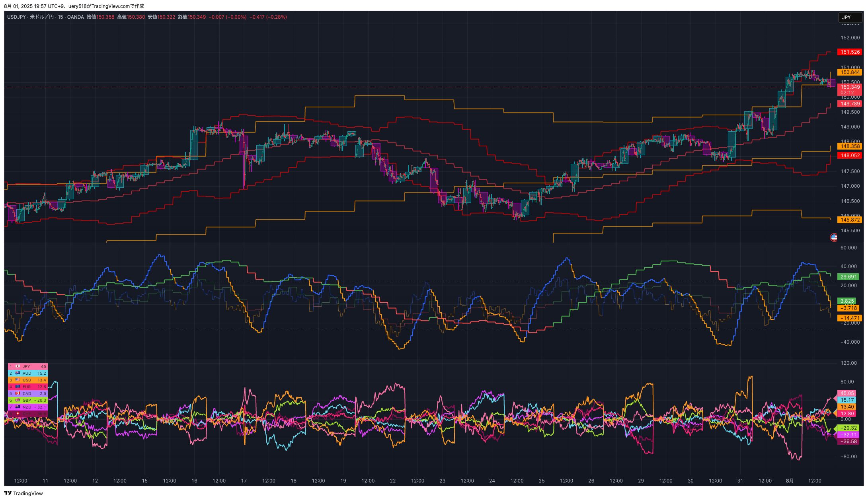This screenshot has width=868, height=500.
Task: Click the orange 145.872 price label
Action: point(850,220)
